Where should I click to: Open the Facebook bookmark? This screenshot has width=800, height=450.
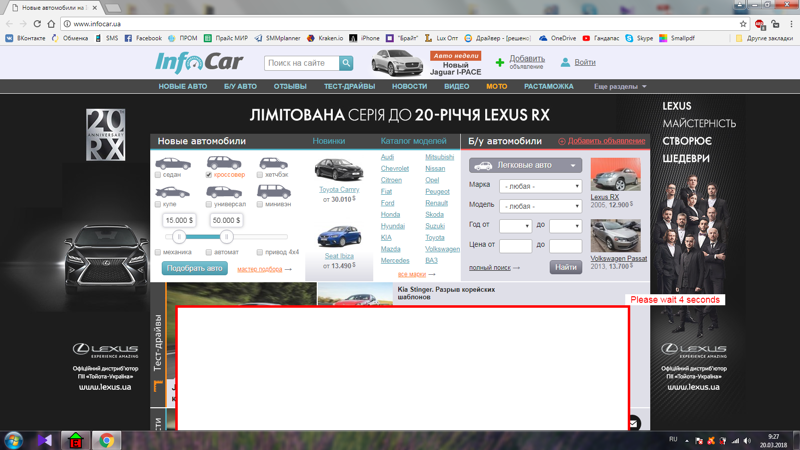tap(143, 38)
